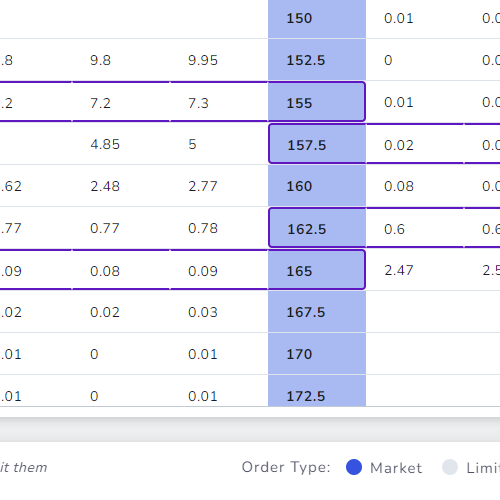Click the 2.48 value in the 160 row
The height and width of the screenshot is (500, 500).
(x=105, y=186)
